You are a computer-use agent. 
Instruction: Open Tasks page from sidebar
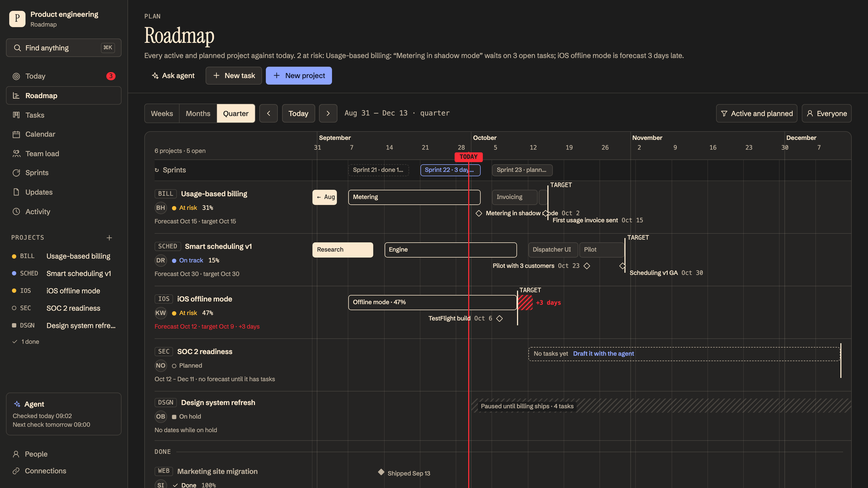(64, 115)
